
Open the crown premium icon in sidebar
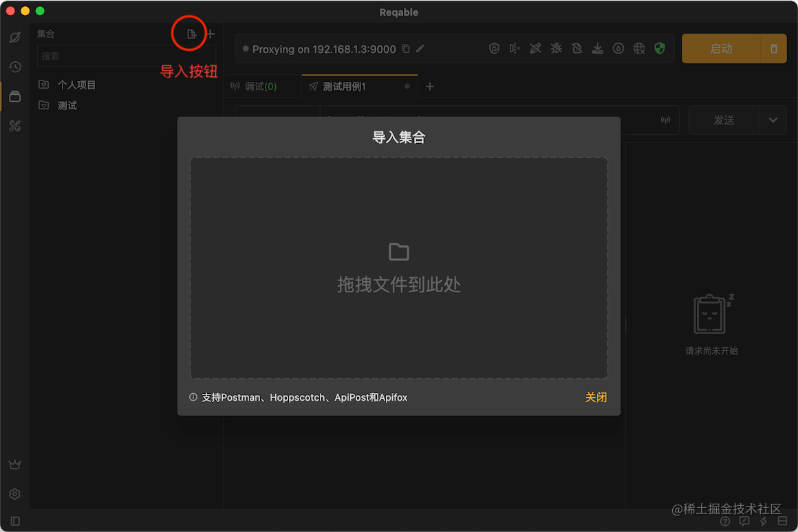pos(15,464)
